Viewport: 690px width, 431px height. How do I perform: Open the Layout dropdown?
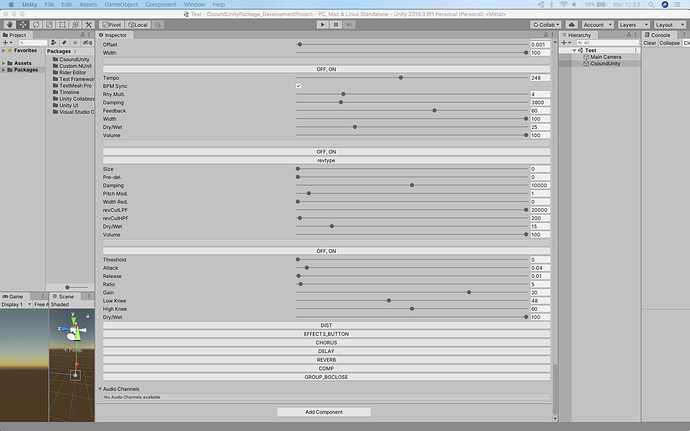[x=669, y=25]
